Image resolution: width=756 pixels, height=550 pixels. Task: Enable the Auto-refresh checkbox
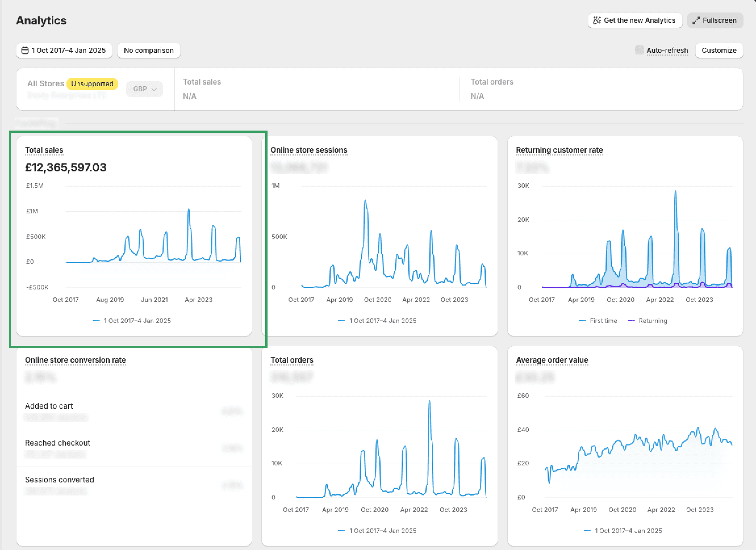point(639,50)
